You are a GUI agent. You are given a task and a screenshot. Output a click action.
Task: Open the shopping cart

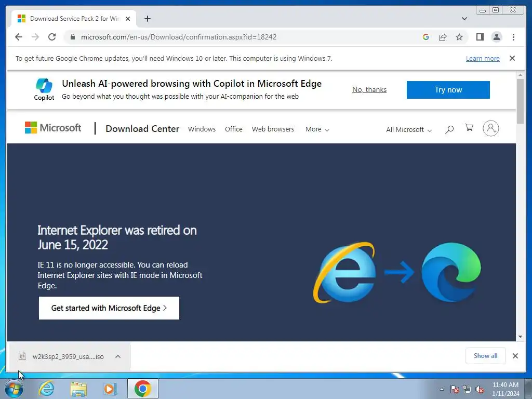tap(469, 128)
